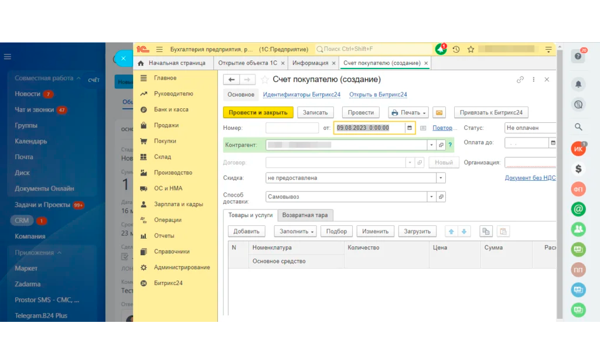The height and width of the screenshot is (364, 600).
Task: Open the Битрикс24 section in 1C menu
Action: 168,283
